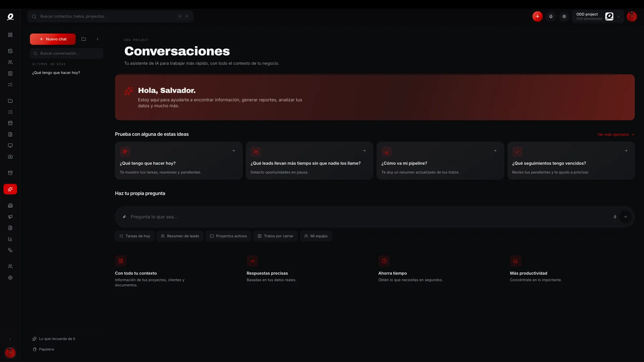Open the settings gear icon in left sidebar
The width and height of the screenshot is (644, 362).
coord(10,278)
